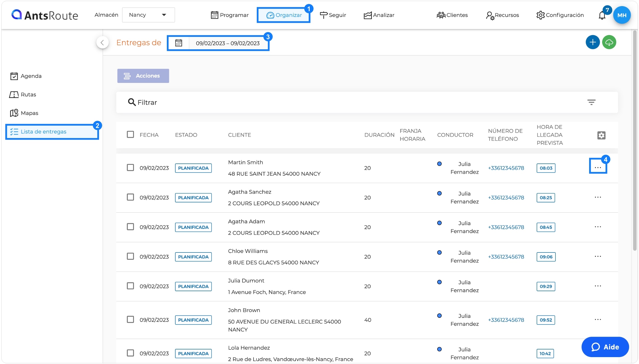The image size is (639, 364).
Task: Click the blue driver dot for Martin Smith
Action: [439, 164]
